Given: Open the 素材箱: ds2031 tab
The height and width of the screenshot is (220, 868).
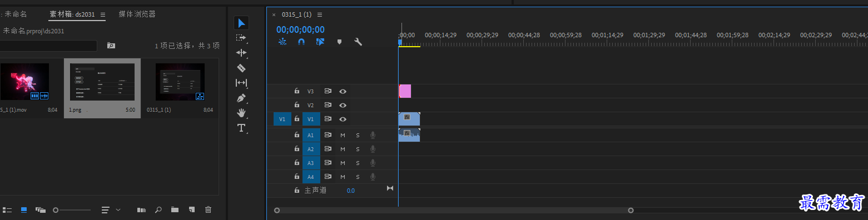Looking at the screenshot, I should point(73,14).
